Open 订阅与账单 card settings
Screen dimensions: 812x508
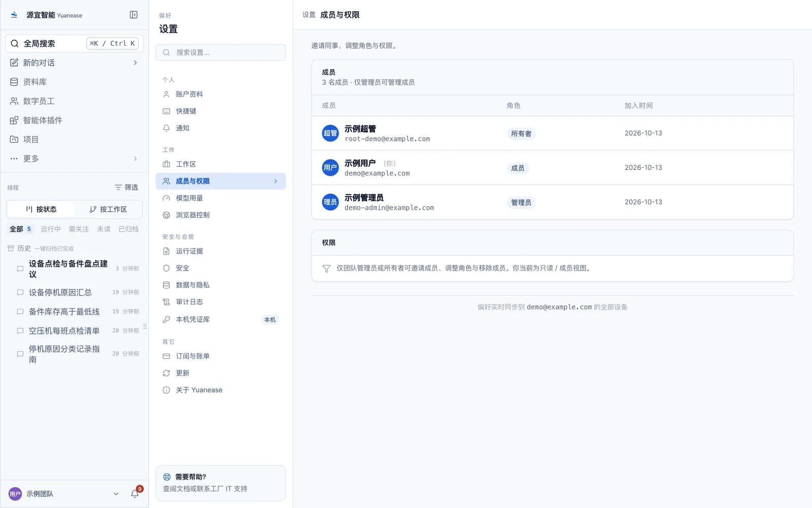point(221,356)
